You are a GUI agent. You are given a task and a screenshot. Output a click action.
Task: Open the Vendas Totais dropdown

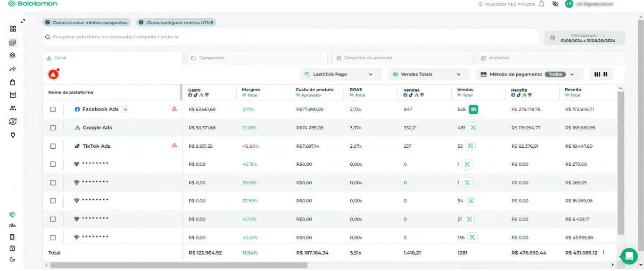(x=428, y=75)
